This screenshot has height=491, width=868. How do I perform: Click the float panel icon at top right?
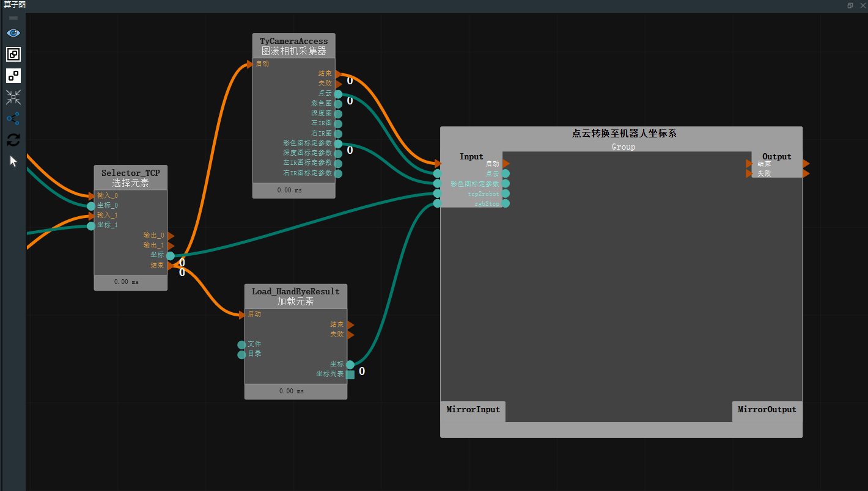point(850,5)
